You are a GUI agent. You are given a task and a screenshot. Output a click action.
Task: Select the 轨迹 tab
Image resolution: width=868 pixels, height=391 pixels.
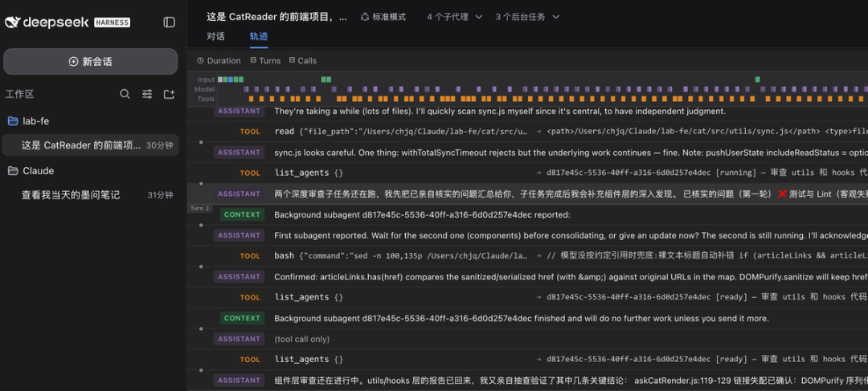[259, 36]
